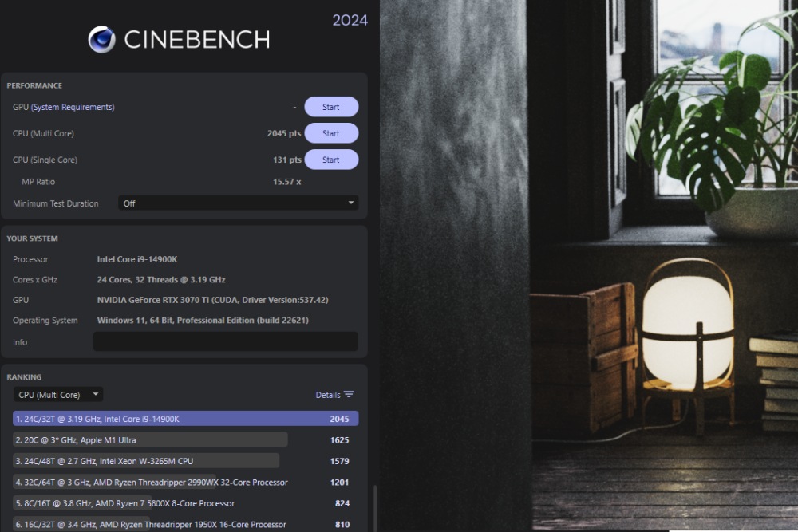Viewport: 798px width, 532px height.
Task: Click the 2045 pts multi core score
Action: (x=284, y=133)
